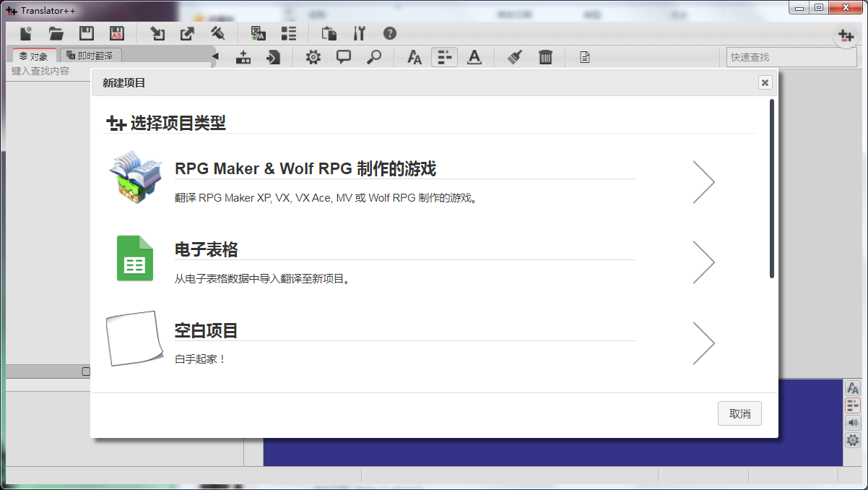Click the round Translator++ logo button
The image size is (868, 490).
[x=846, y=36]
